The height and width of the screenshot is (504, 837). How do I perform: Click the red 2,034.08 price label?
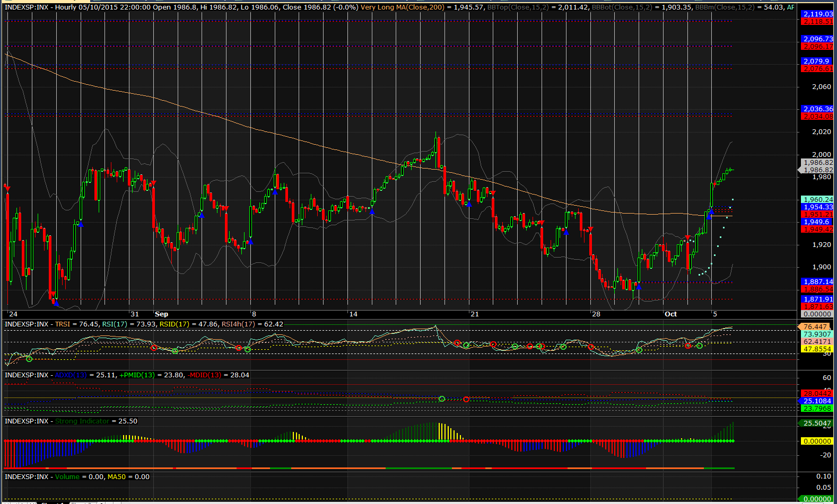click(x=817, y=117)
